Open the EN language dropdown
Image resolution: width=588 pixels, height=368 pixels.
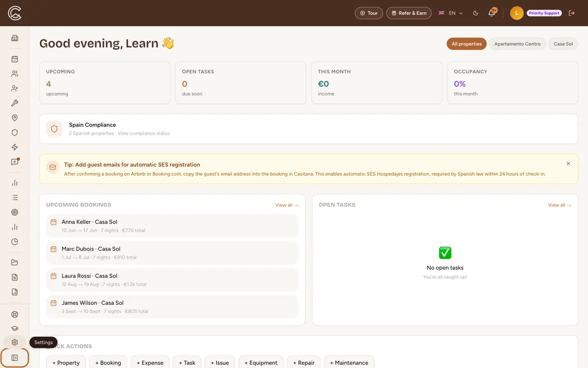coord(451,13)
